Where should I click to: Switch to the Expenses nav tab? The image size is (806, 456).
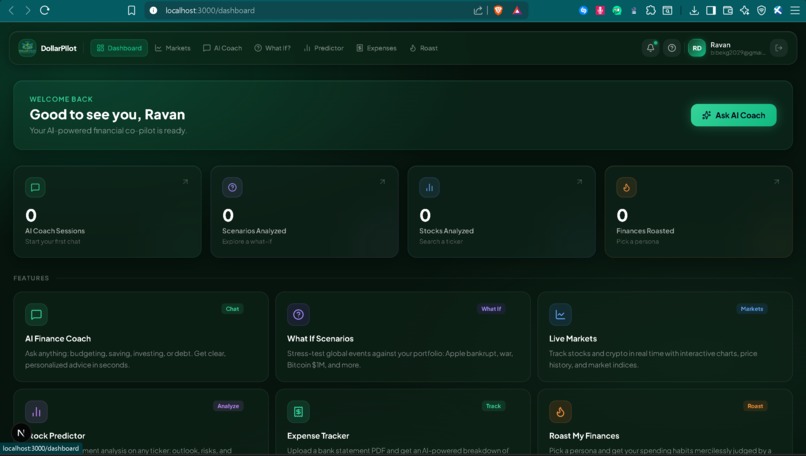[x=376, y=48]
